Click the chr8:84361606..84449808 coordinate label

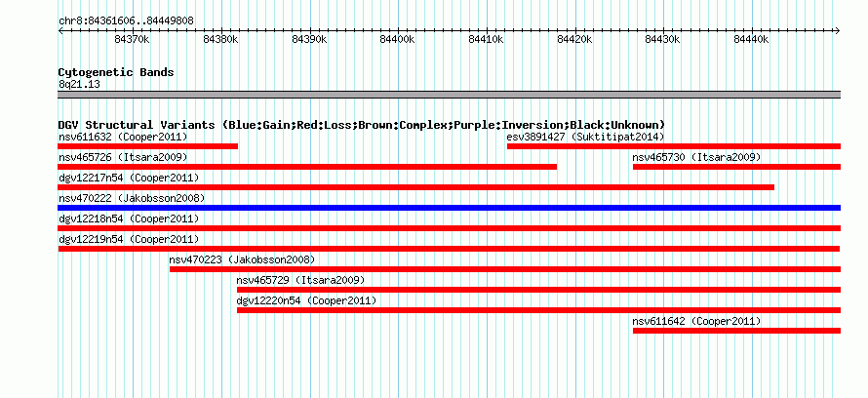(x=126, y=21)
